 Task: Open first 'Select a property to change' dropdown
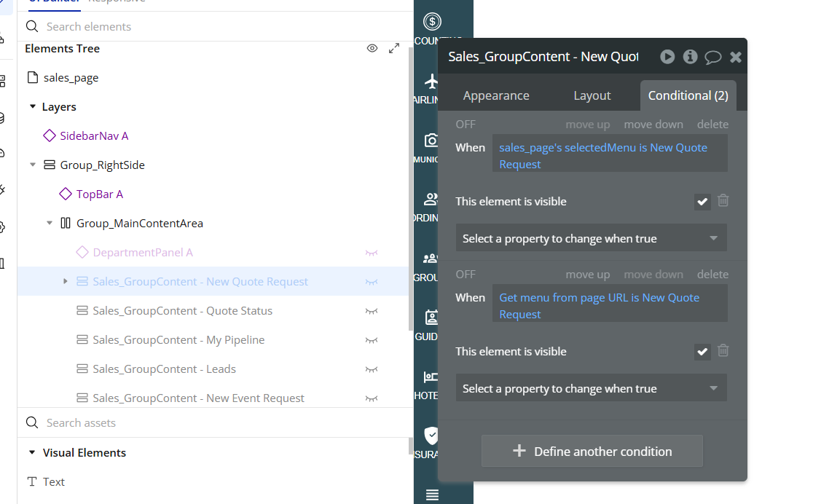click(591, 238)
